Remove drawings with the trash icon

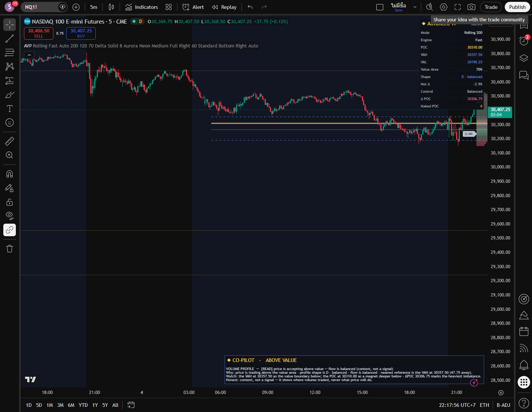10,249
